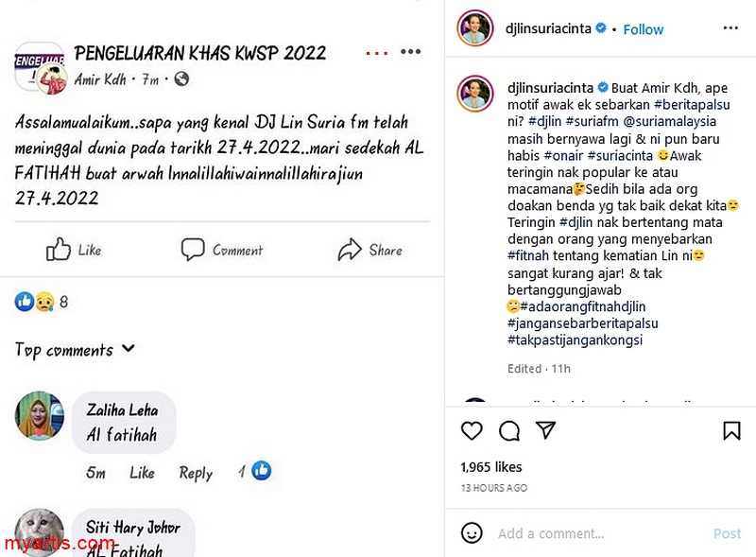View the reaction count of 8
Image resolution: width=756 pixels, height=557 pixels.
63,303
